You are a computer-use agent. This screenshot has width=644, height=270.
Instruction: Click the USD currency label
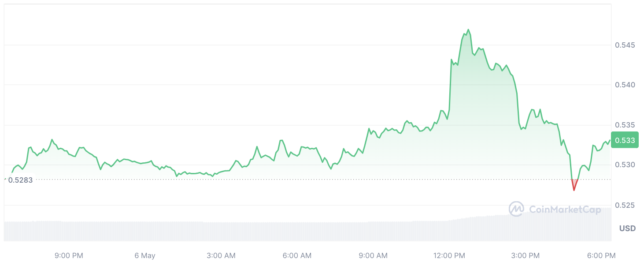click(x=627, y=229)
